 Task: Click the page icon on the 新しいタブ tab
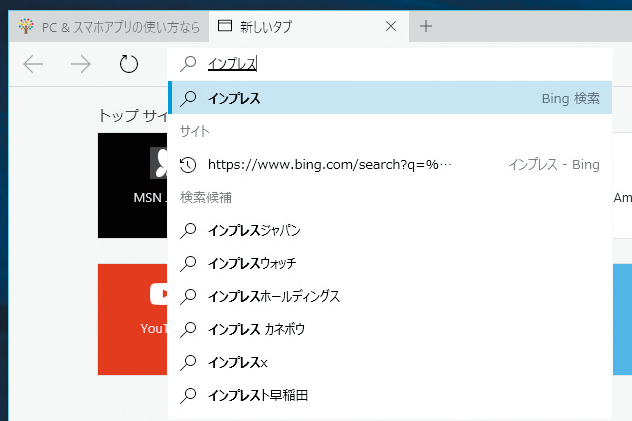point(225,26)
